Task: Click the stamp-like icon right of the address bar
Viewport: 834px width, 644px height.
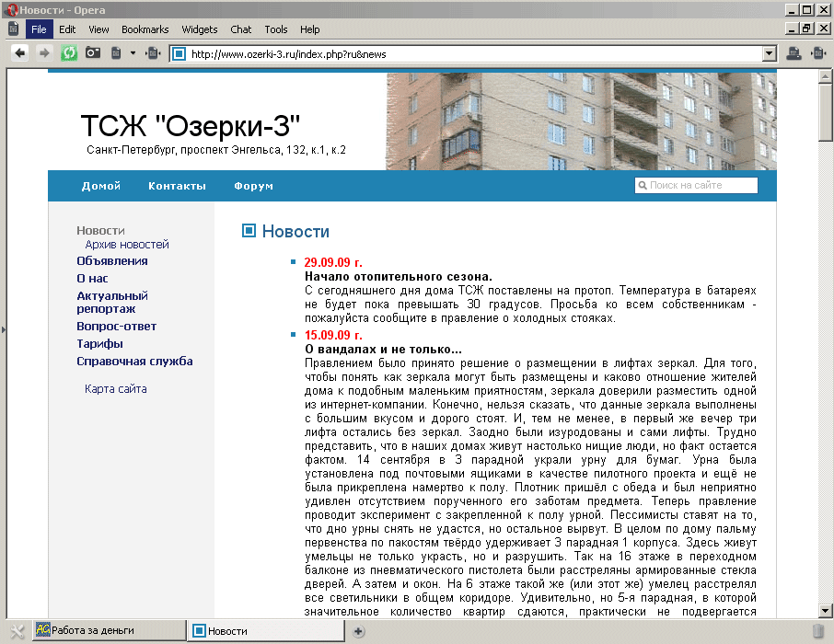Action: (794, 53)
